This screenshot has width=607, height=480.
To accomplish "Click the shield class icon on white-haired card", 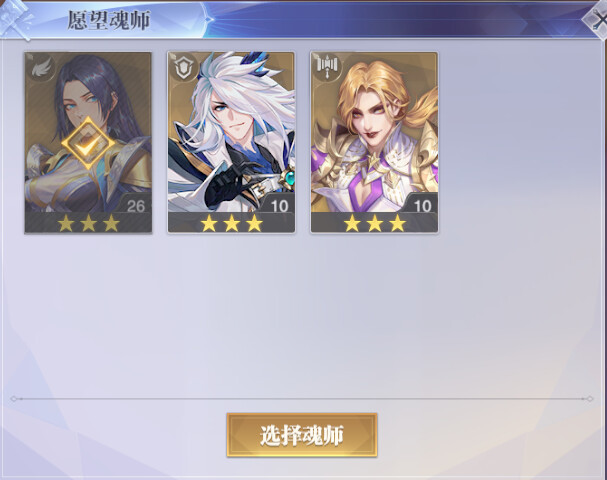I will point(183,68).
